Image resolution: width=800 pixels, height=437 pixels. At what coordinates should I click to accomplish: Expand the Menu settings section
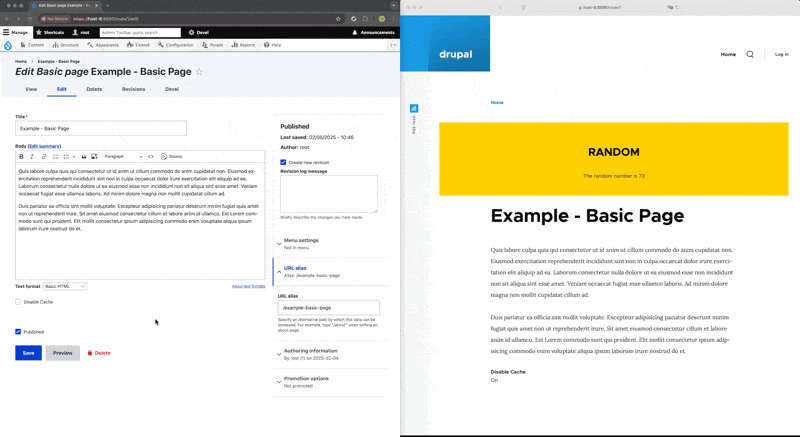pos(301,242)
